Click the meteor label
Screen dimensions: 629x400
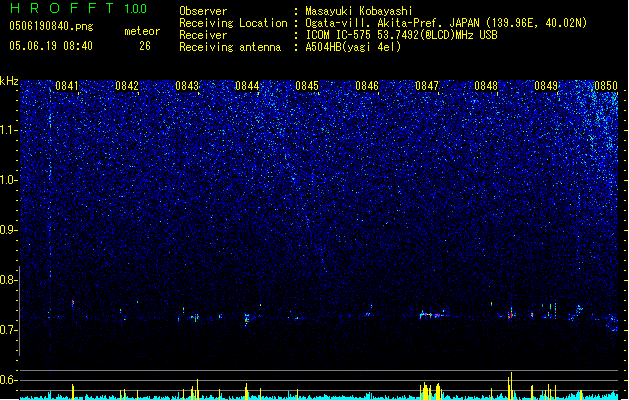point(142,31)
